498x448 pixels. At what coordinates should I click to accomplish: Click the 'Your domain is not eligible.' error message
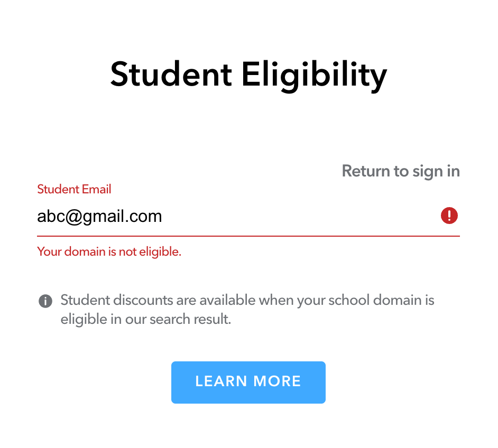click(x=109, y=252)
